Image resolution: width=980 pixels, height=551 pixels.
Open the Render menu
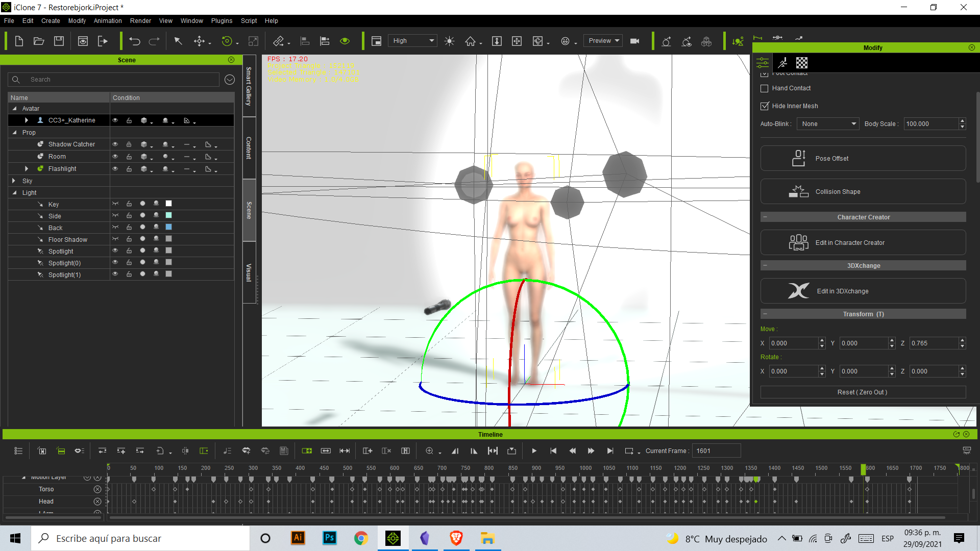[x=140, y=21]
